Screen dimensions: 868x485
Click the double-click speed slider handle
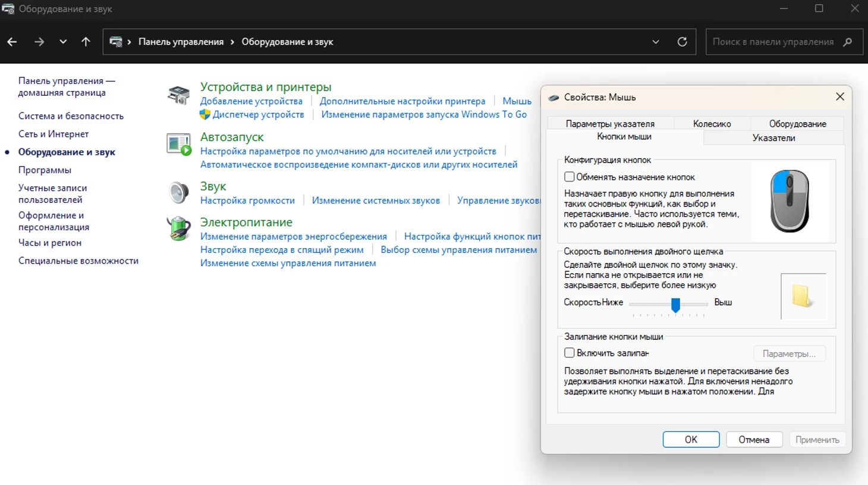coord(675,305)
